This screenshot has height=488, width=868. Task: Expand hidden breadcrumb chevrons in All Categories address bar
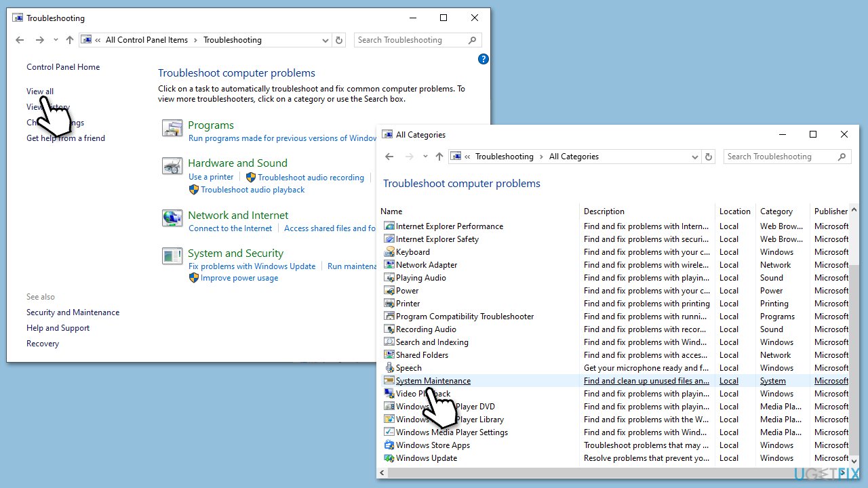tap(467, 157)
